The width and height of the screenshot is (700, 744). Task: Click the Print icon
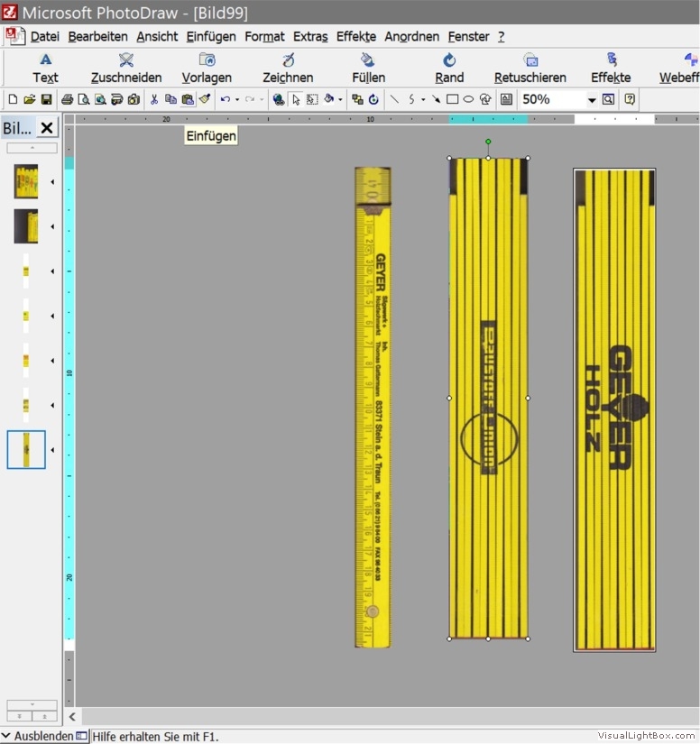(68, 99)
